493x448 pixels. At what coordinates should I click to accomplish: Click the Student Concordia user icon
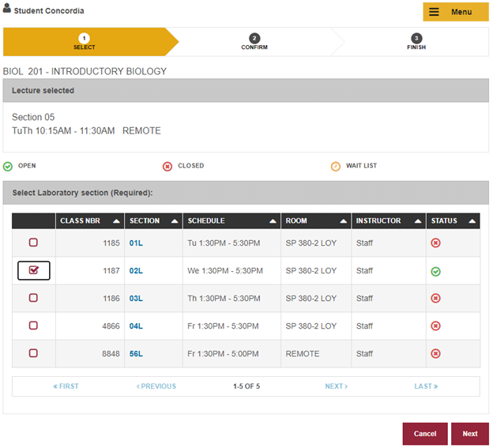coord(6,8)
